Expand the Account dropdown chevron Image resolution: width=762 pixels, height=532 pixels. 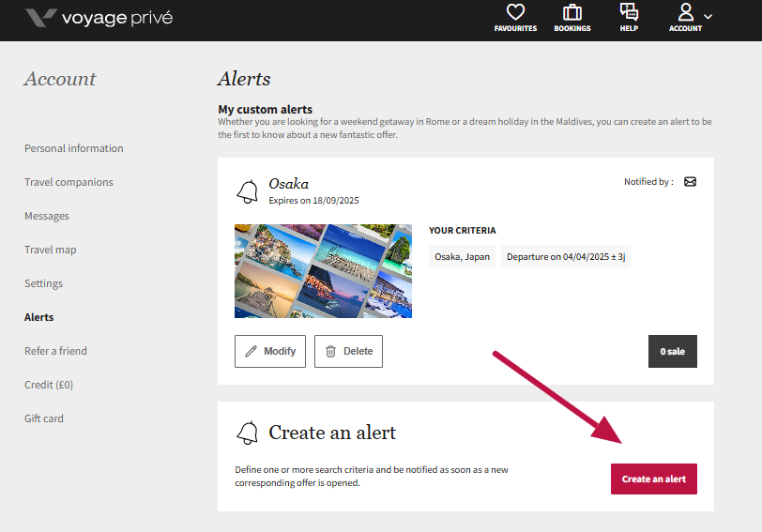[x=709, y=17]
